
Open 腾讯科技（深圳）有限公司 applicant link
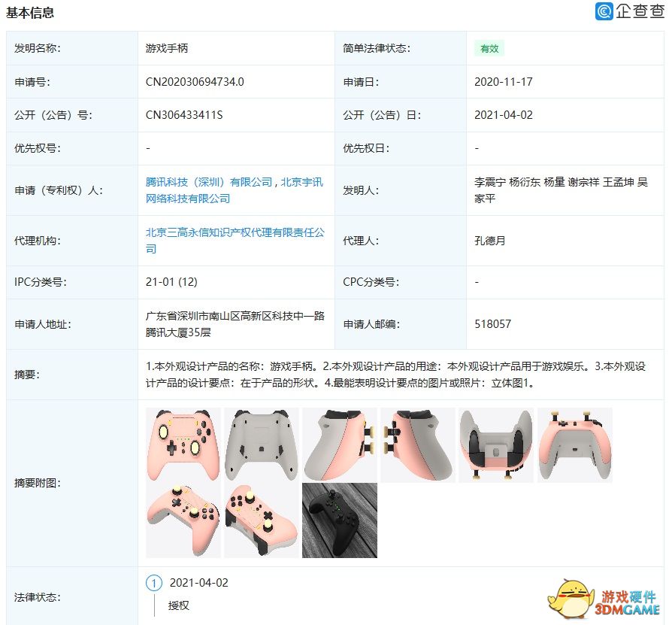point(208,182)
